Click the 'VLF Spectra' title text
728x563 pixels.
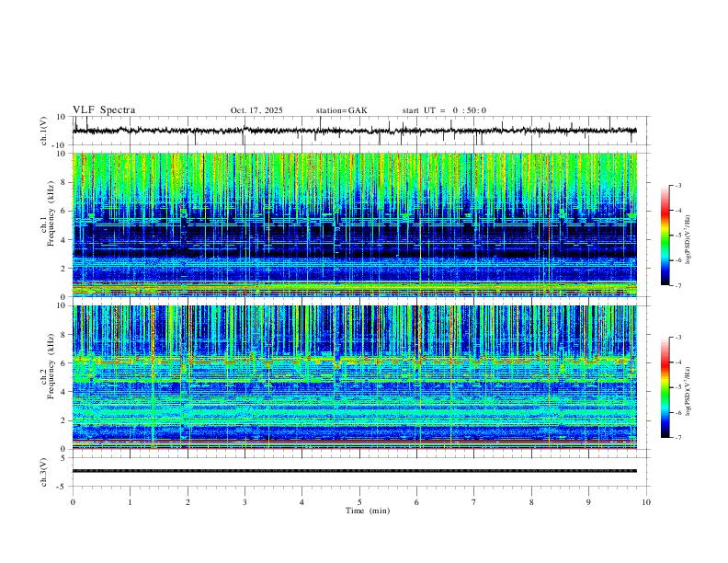pos(104,110)
